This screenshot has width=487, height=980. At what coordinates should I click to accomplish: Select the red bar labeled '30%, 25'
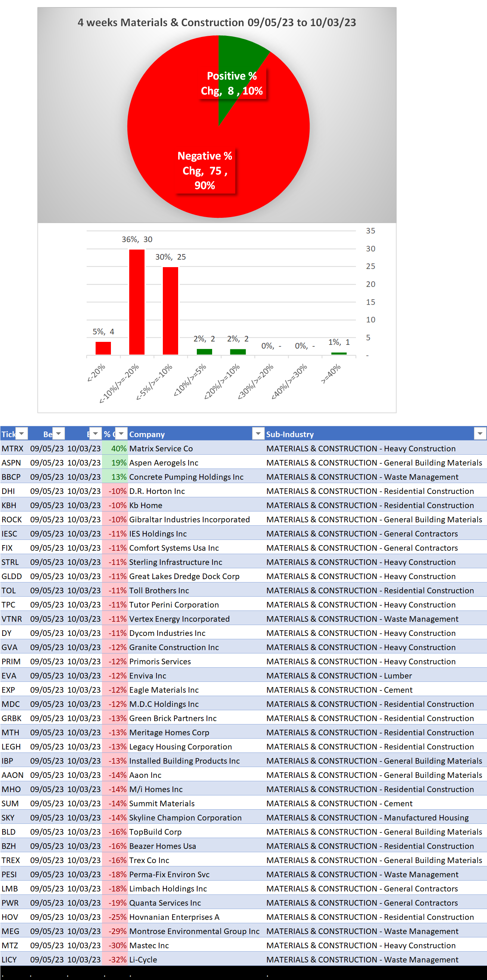pyautogui.click(x=170, y=311)
